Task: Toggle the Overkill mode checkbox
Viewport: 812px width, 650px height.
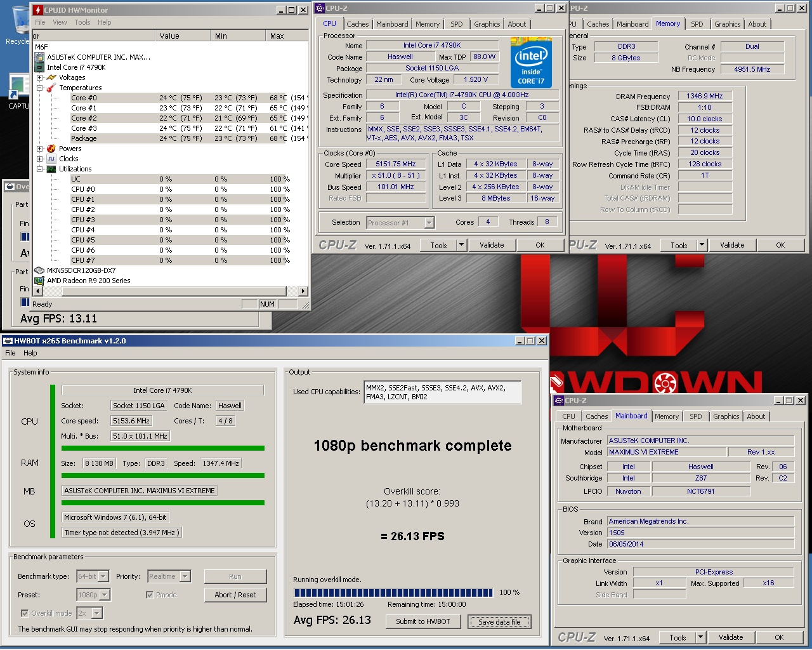Action: (25, 613)
